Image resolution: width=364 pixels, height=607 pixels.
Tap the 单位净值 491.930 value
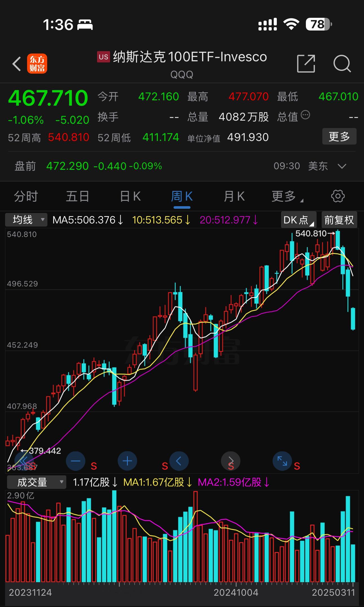point(248,137)
